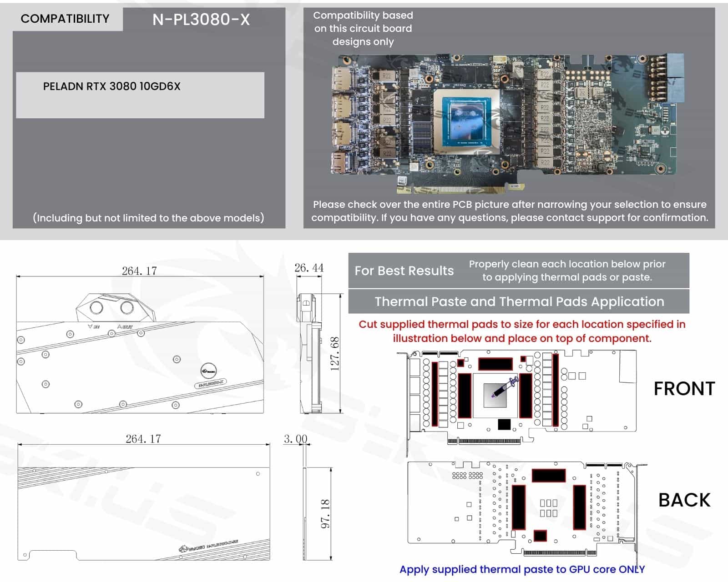Image resolution: width=728 pixels, height=582 pixels.
Task: Select the COMPATIBILITY tab label
Action: pyautogui.click(x=65, y=19)
